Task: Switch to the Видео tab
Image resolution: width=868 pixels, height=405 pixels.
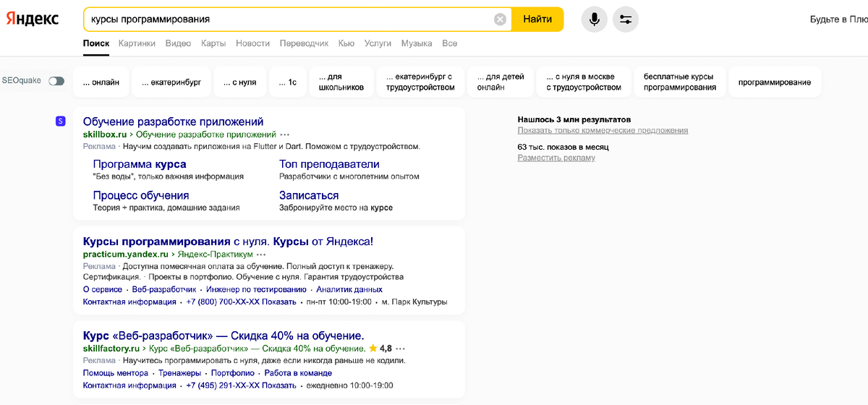Action: (x=178, y=43)
